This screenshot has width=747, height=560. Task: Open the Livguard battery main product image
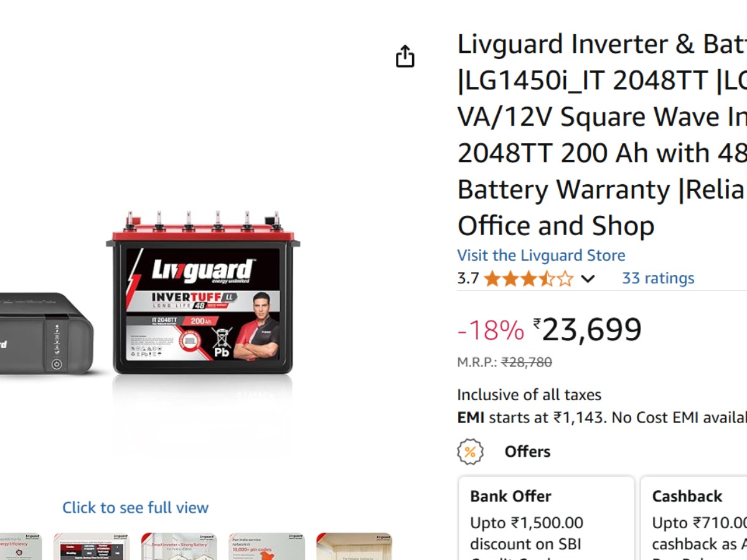203,292
